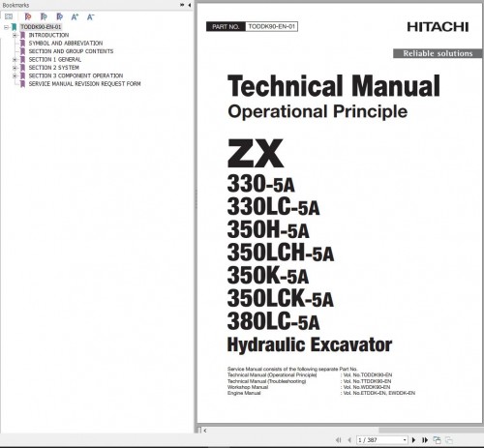Open SYMBOL AND ABBREVIATION bookmark
Image resolution: width=484 pixels, height=448 pixels.
pyautogui.click(x=66, y=44)
